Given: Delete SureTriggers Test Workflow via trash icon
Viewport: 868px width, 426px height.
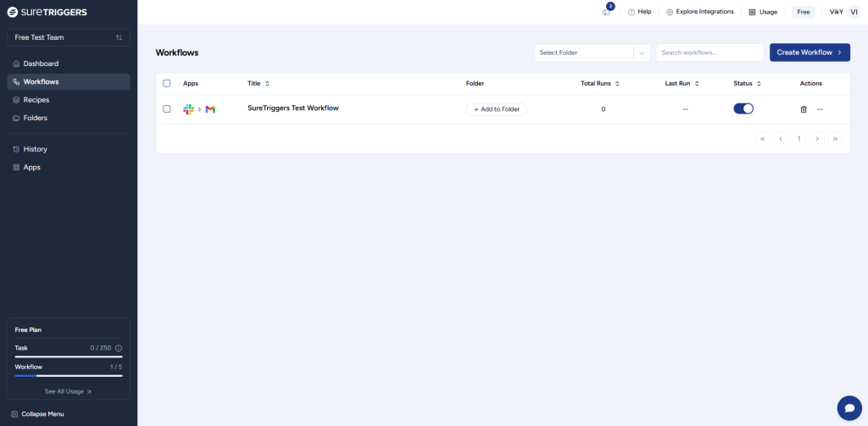Looking at the screenshot, I should 804,109.
